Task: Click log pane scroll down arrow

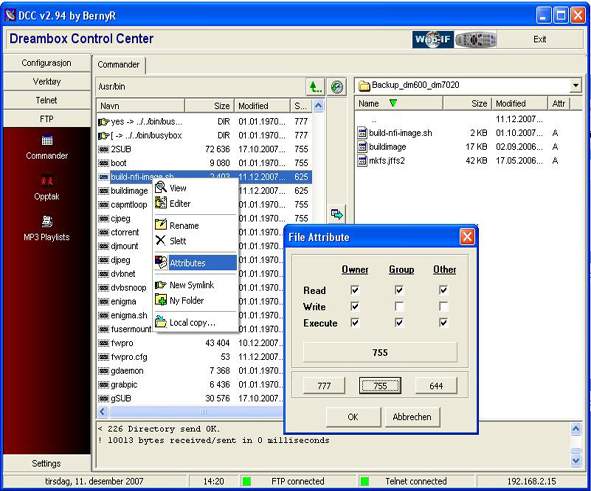Action: pos(576,460)
